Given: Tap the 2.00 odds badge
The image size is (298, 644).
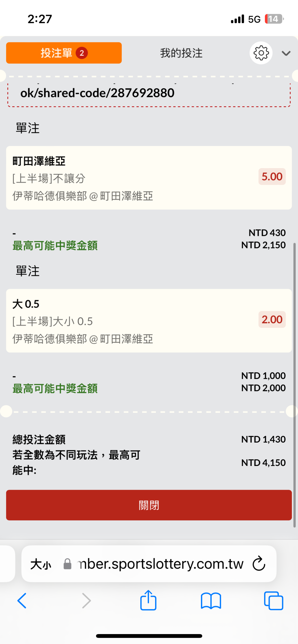Looking at the screenshot, I should click(x=272, y=320).
